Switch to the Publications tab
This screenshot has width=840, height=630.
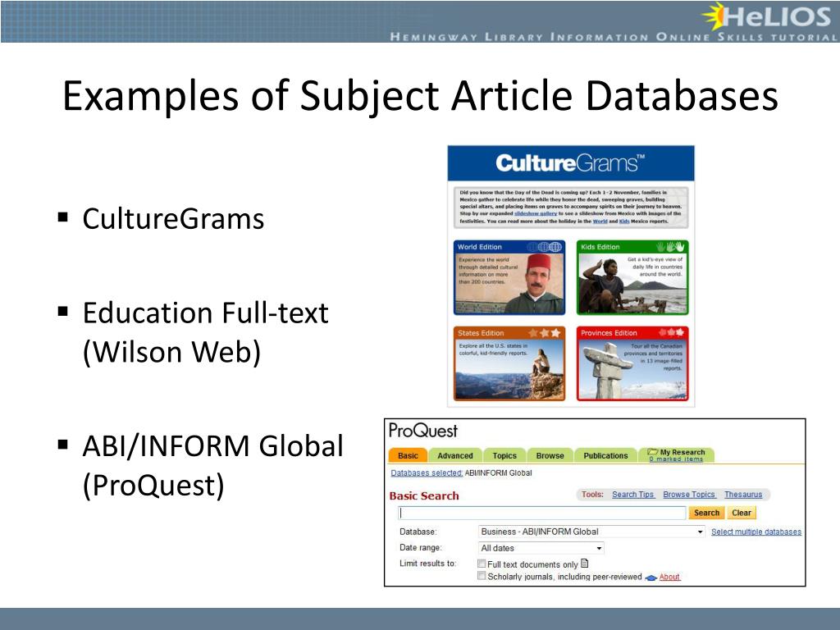click(605, 455)
